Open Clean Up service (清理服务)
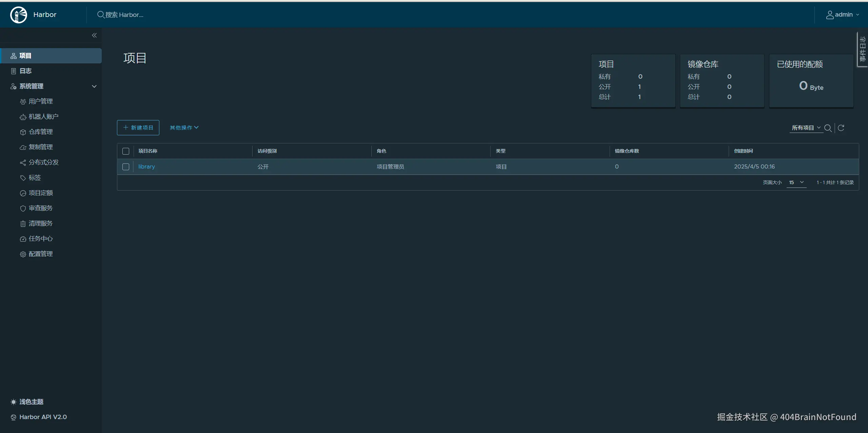Viewport: 868px width, 433px height. click(40, 223)
